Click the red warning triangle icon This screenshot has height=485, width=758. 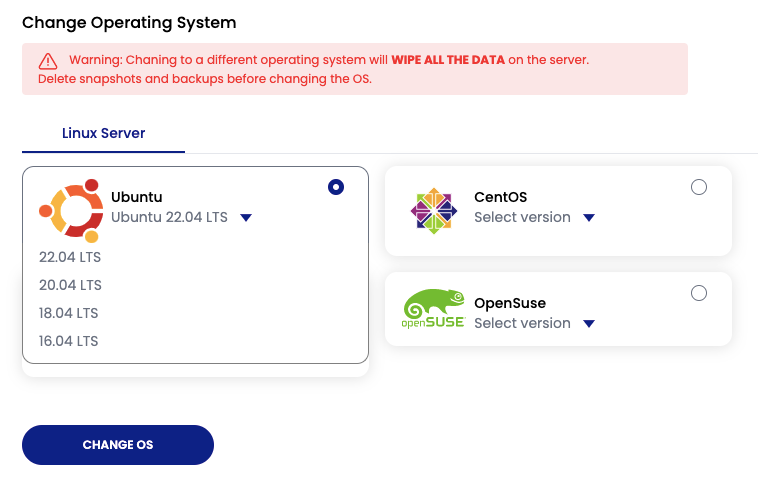point(49,60)
